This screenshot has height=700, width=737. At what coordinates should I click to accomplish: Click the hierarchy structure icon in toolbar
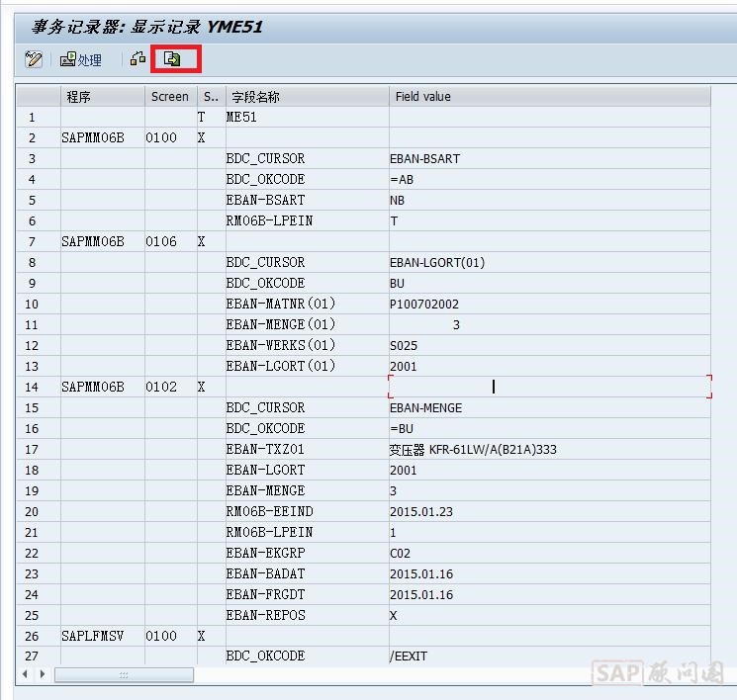(139, 60)
